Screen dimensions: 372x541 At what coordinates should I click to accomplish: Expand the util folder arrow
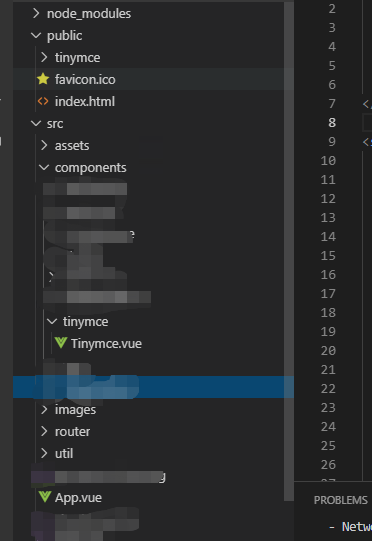coord(44,453)
